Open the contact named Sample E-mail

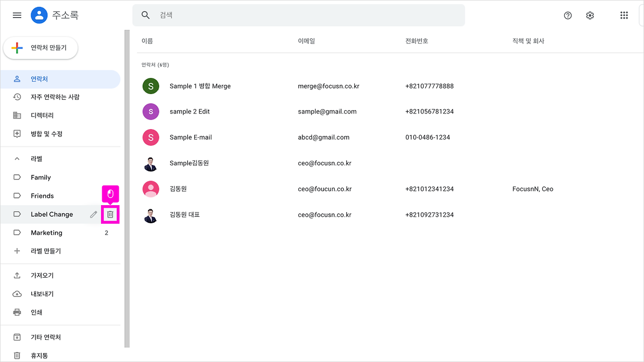click(x=190, y=137)
